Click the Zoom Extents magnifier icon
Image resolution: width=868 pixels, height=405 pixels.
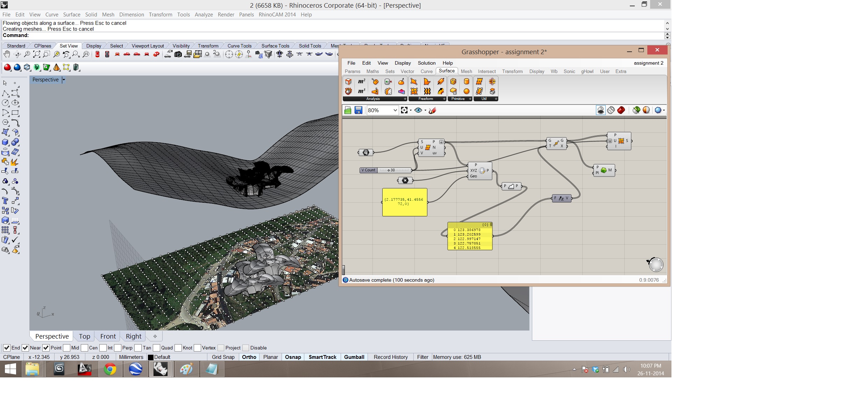point(36,54)
